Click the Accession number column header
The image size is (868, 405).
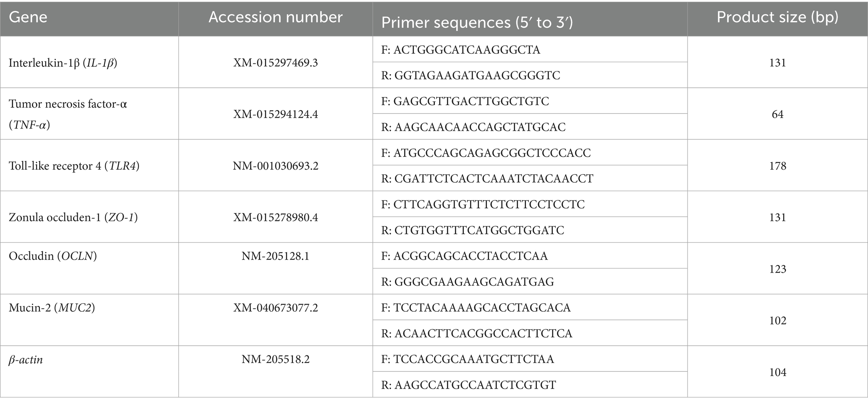tap(275, 18)
